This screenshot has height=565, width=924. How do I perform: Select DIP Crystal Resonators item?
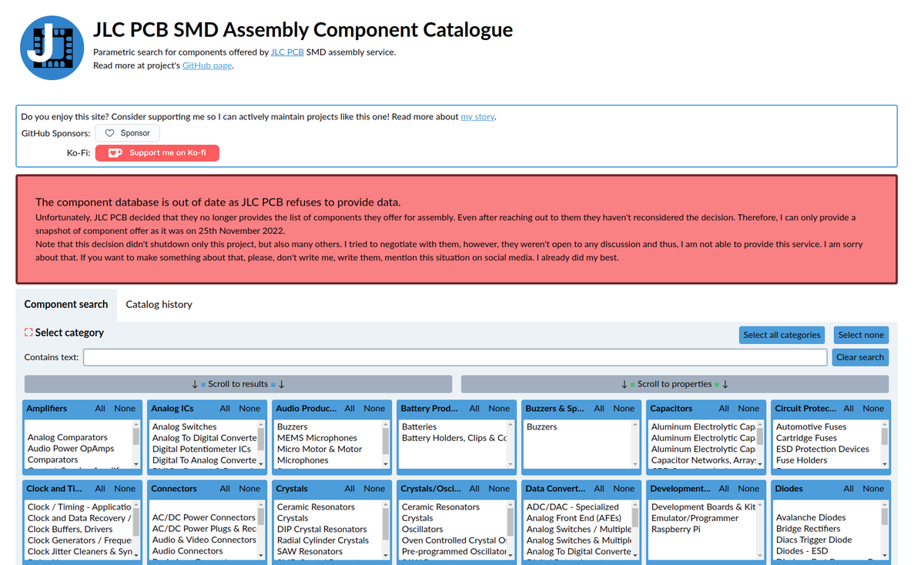click(x=322, y=529)
